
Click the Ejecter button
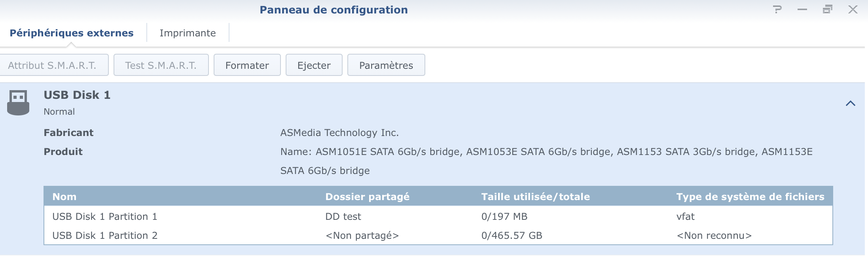314,65
